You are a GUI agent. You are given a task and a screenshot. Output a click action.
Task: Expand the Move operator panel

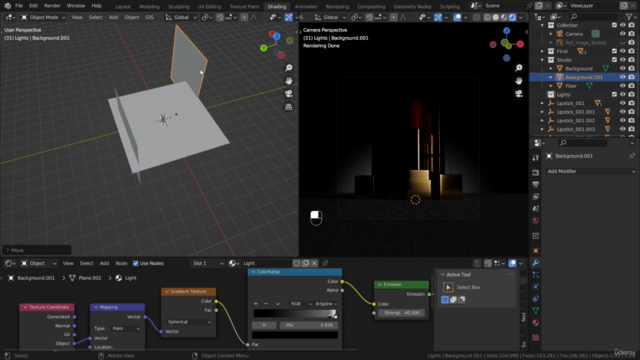tap(37, 250)
